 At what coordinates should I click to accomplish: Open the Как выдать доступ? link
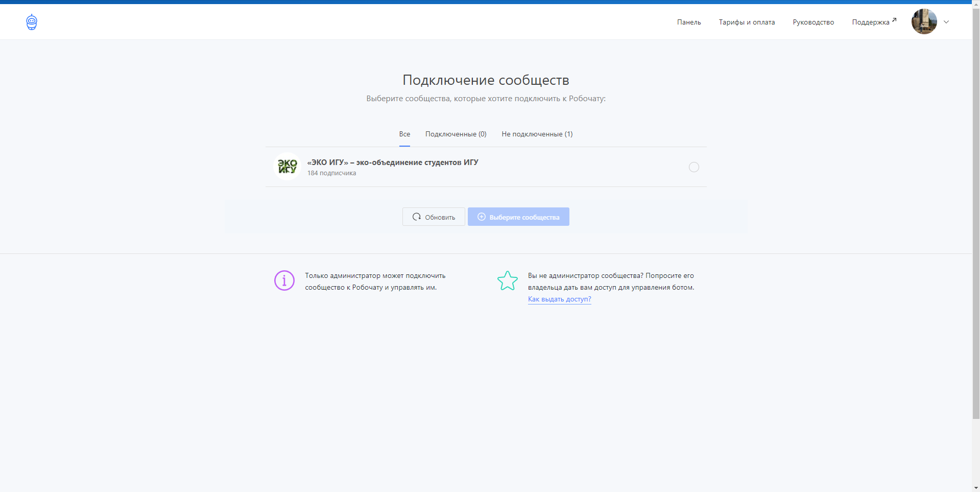point(559,299)
